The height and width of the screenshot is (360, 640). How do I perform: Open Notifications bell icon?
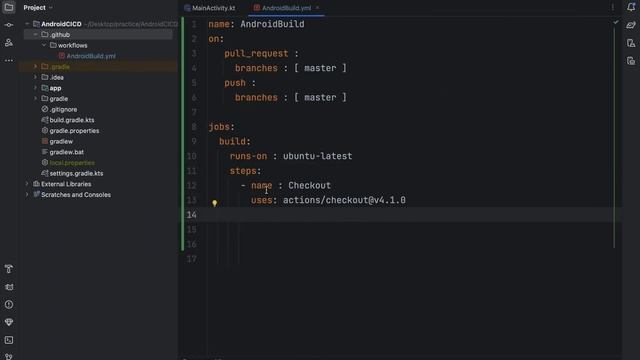point(631,7)
